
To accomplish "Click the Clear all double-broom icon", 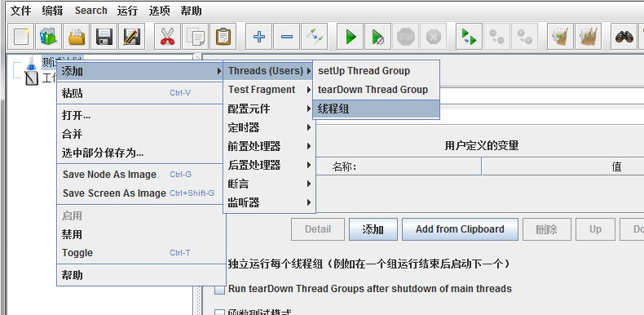I will click(588, 37).
